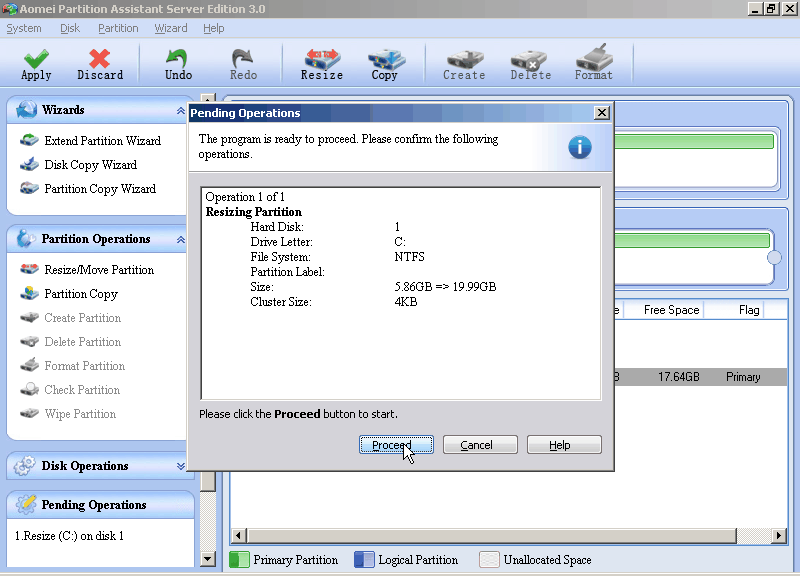
Task: Click the Resize/Move Partition icon
Action: tap(29, 269)
